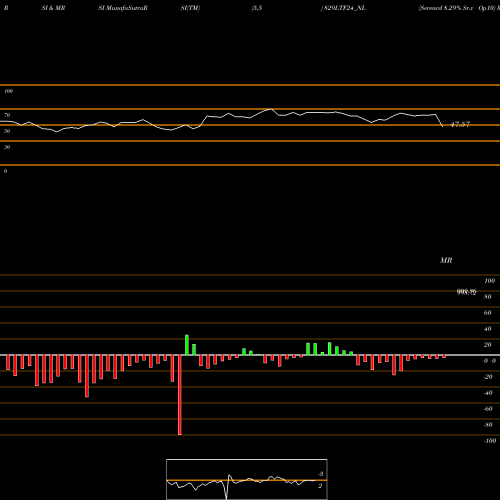
Task: Click the '(5,5' parameter text in header
Action: coord(257,8)
